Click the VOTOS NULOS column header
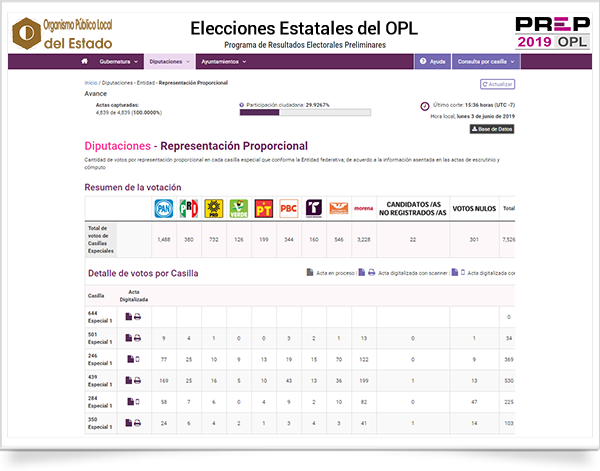600x471 pixels. pyautogui.click(x=474, y=209)
